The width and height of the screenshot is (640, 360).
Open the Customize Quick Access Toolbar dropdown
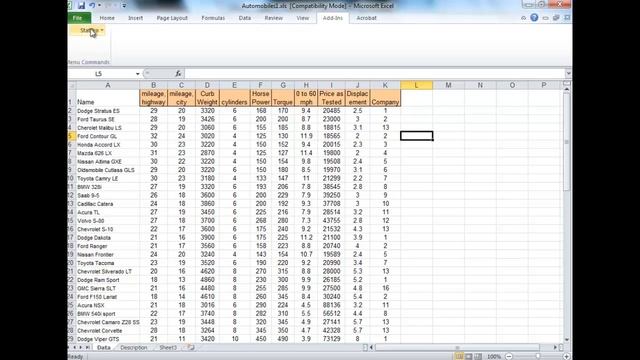(x=124, y=6)
